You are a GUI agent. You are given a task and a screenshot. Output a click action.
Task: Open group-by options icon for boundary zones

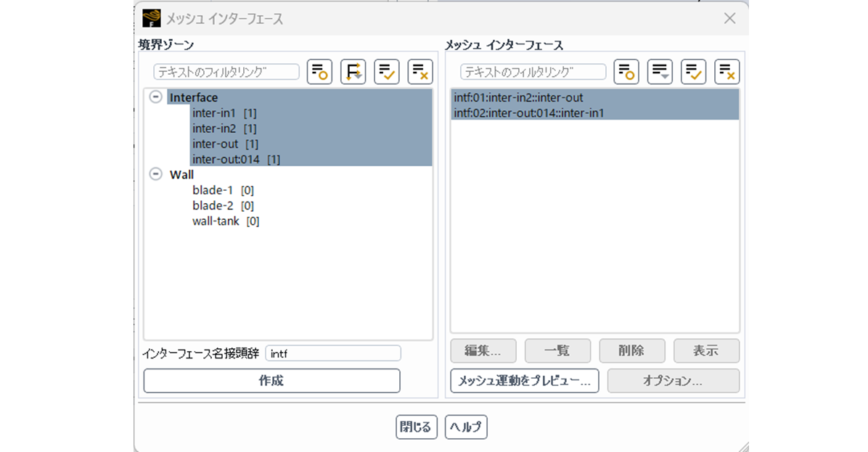coord(353,72)
